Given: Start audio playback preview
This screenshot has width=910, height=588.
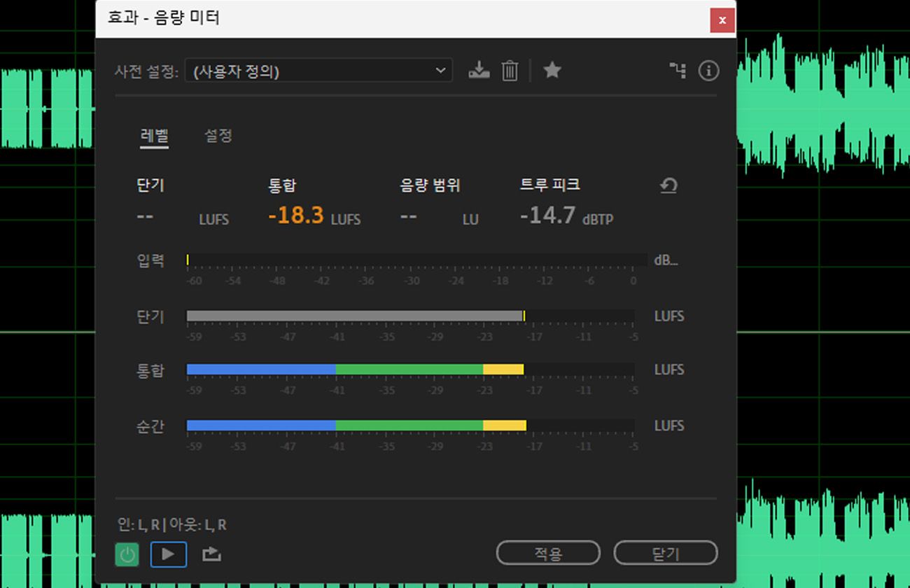Looking at the screenshot, I should (168, 554).
